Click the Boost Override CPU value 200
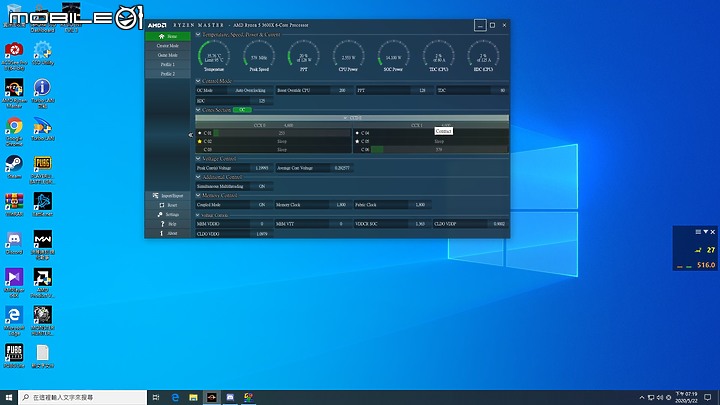Viewport: 720px width, 405px height. [x=342, y=90]
